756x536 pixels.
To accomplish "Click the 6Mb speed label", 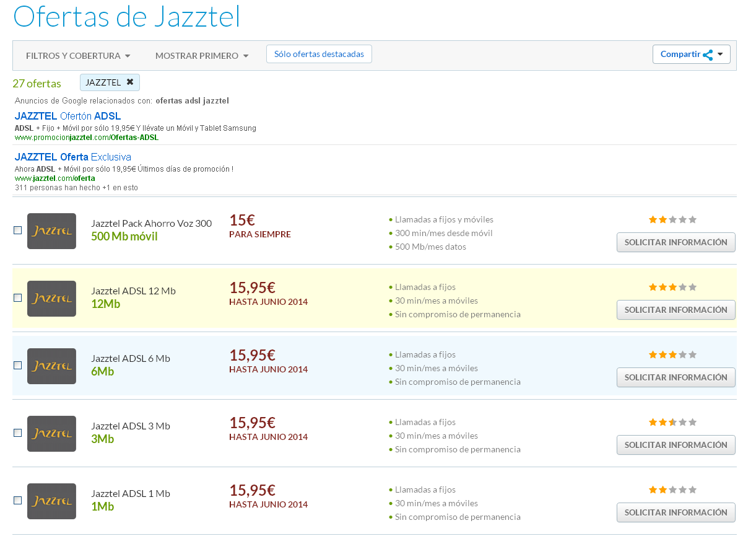I will [x=103, y=372].
